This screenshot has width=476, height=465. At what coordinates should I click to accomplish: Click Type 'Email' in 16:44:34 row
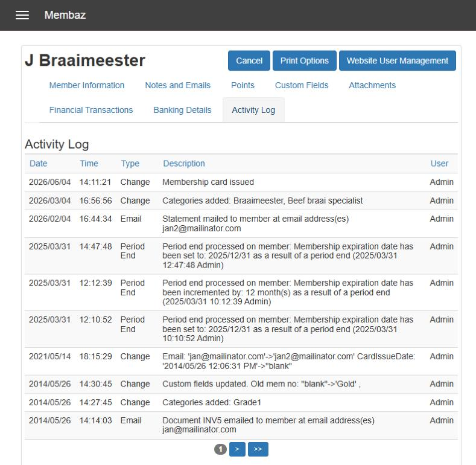click(x=131, y=219)
